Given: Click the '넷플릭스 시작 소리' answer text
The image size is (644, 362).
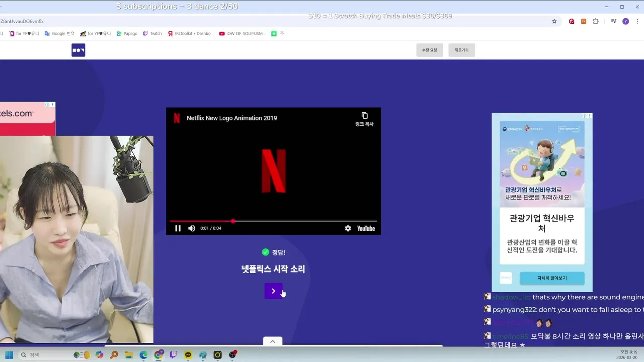Looking at the screenshot, I should click(x=273, y=269).
